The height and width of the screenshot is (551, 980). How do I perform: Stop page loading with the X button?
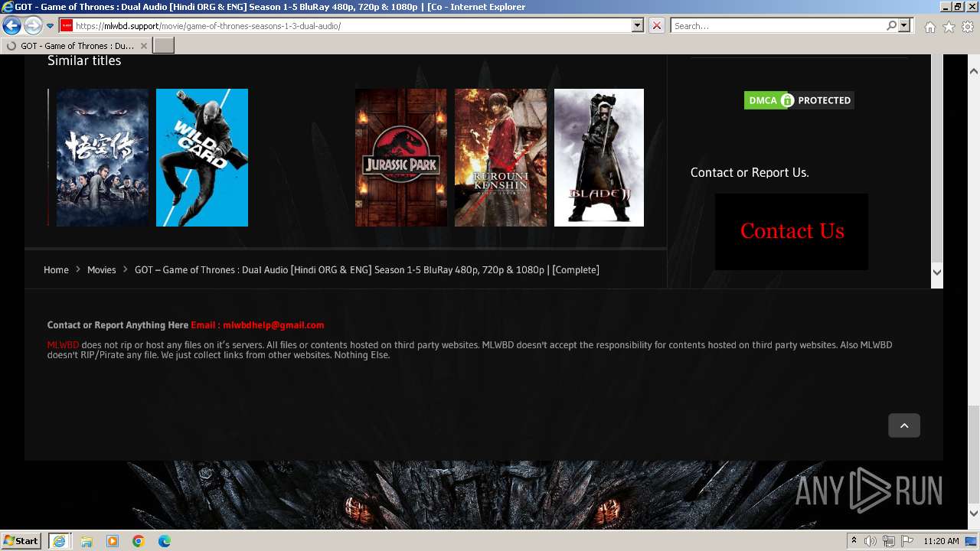(x=657, y=25)
